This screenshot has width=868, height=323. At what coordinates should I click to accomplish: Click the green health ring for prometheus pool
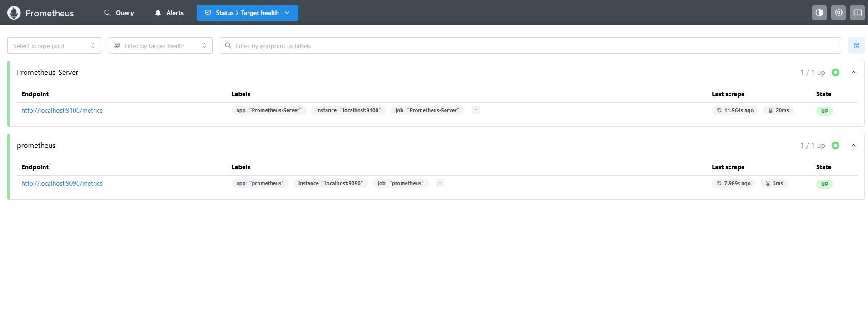tap(835, 146)
